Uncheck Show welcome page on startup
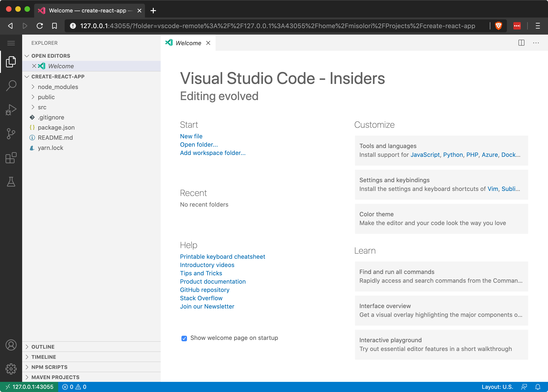The height and width of the screenshot is (392, 548). pyautogui.click(x=184, y=339)
